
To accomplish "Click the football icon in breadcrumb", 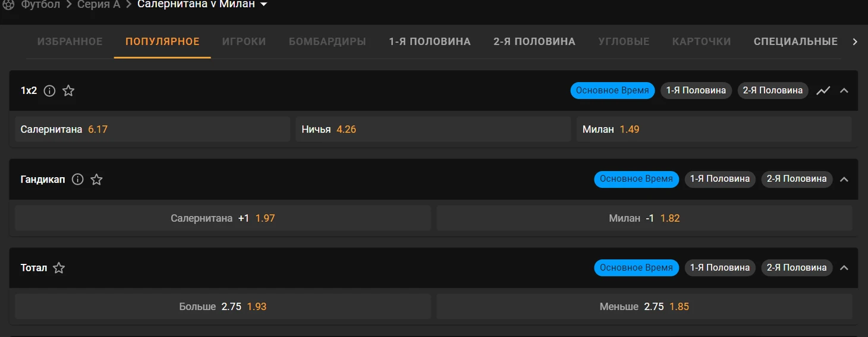I will coord(8,5).
